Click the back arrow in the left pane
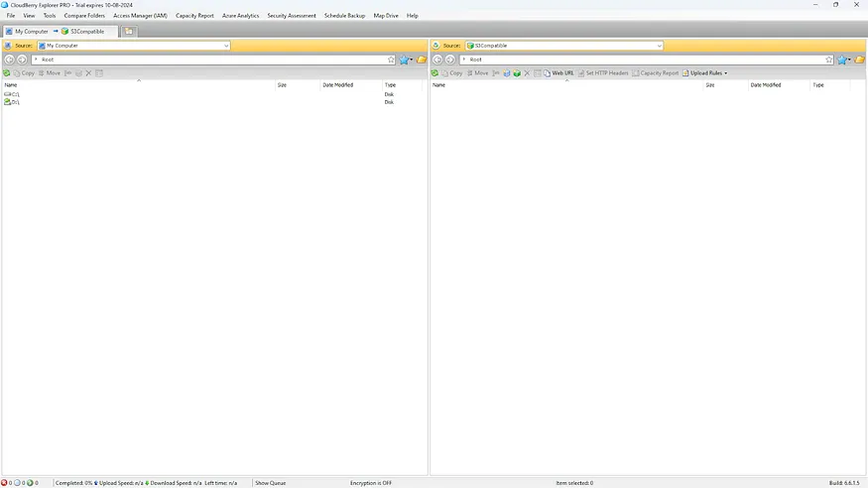 pyautogui.click(x=10, y=60)
